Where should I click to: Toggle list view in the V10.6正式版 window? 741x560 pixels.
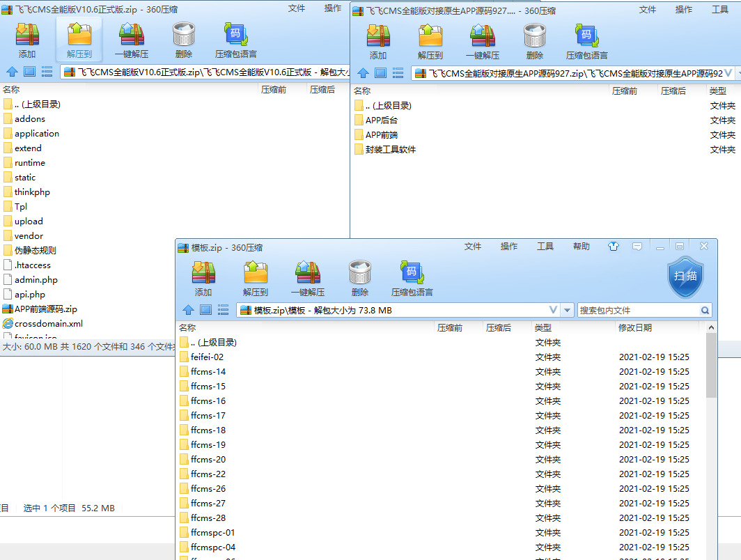[47, 71]
